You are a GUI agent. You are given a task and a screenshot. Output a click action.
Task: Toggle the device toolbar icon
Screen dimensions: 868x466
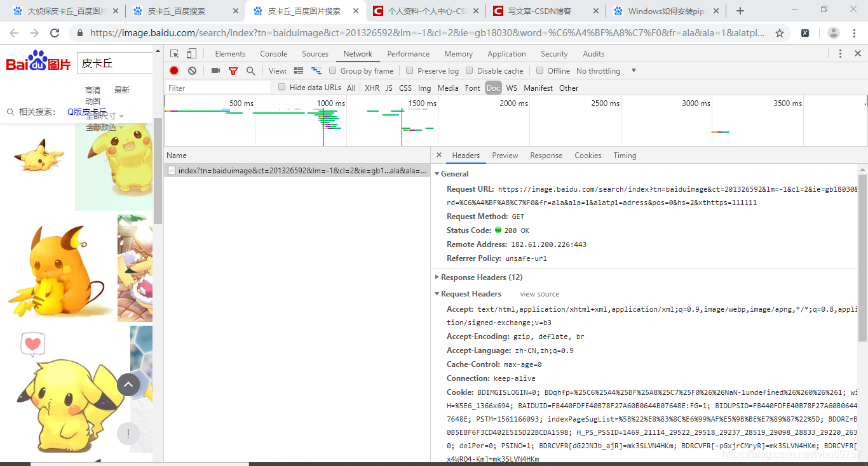click(191, 54)
